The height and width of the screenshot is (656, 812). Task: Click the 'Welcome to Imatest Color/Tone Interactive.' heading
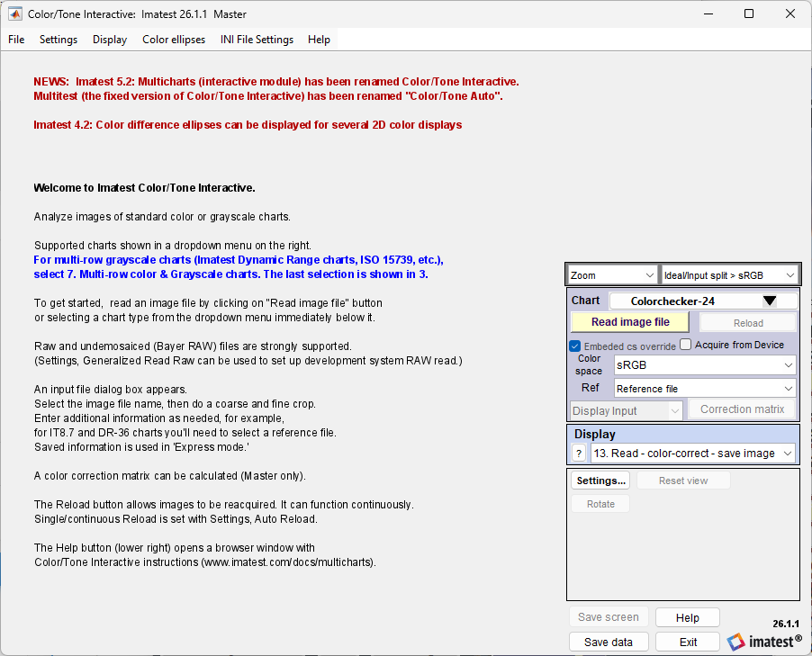click(x=144, y=188)
